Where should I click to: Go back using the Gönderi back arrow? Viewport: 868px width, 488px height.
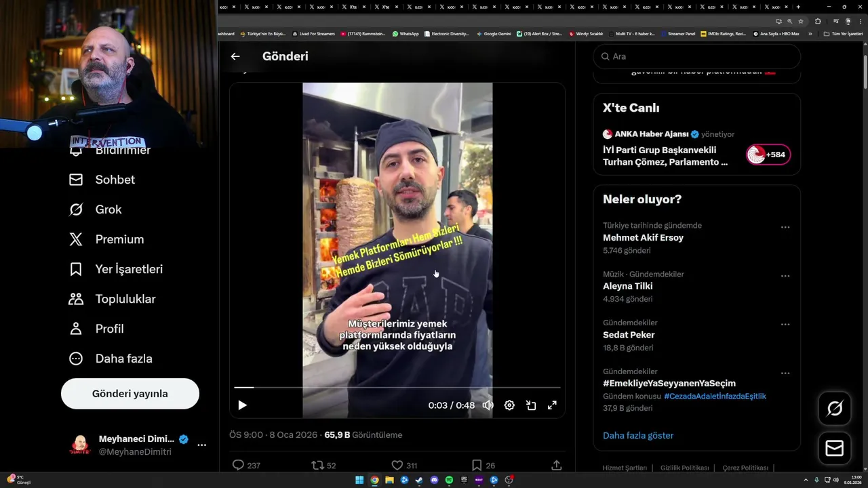[235, 56]
